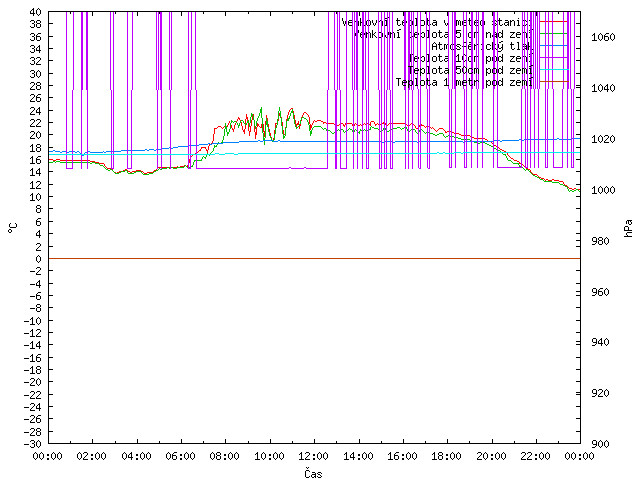The width and height of the screenshot is (640, 480).
Task: Click the −10 tick on the °C axis
Action: 32,320
